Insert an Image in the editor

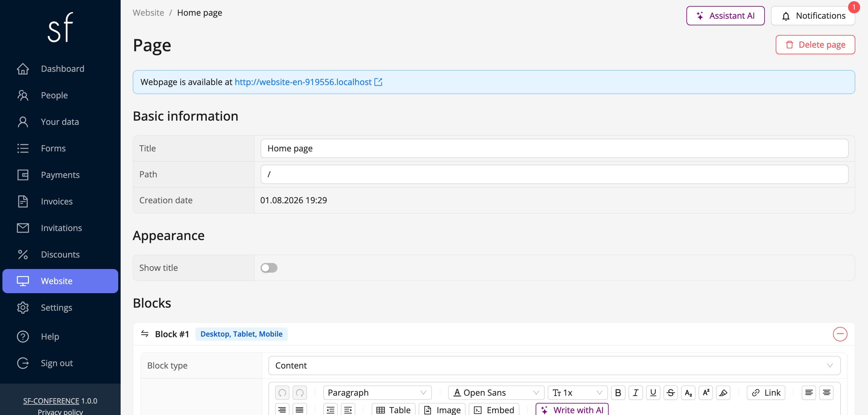(442, 410)
